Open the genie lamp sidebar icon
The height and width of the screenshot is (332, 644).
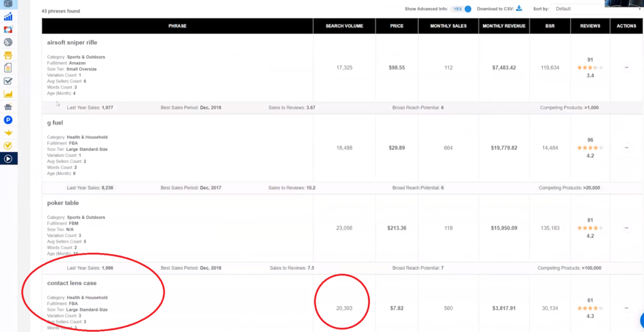click(8, 133)
